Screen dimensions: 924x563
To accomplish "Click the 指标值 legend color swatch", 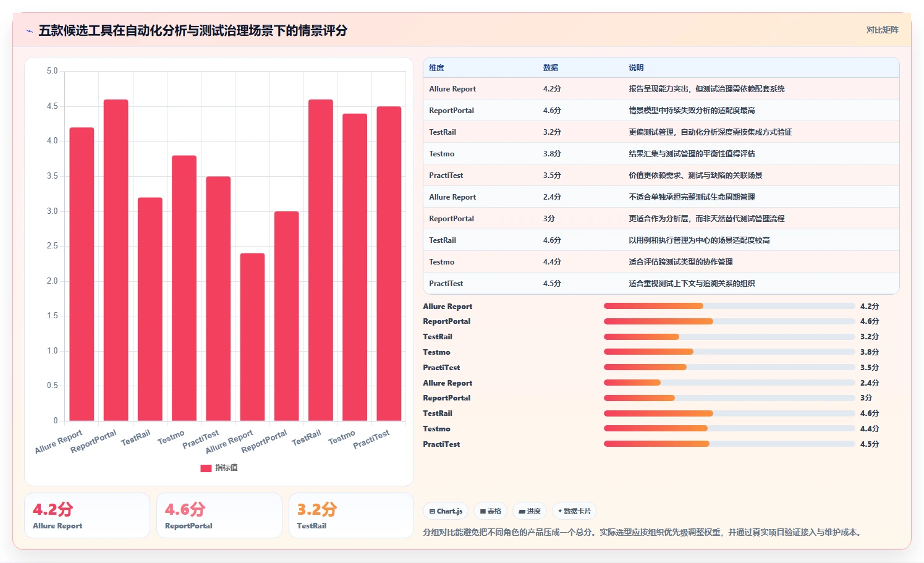I will pyautogui.click(x=206, y=468).
